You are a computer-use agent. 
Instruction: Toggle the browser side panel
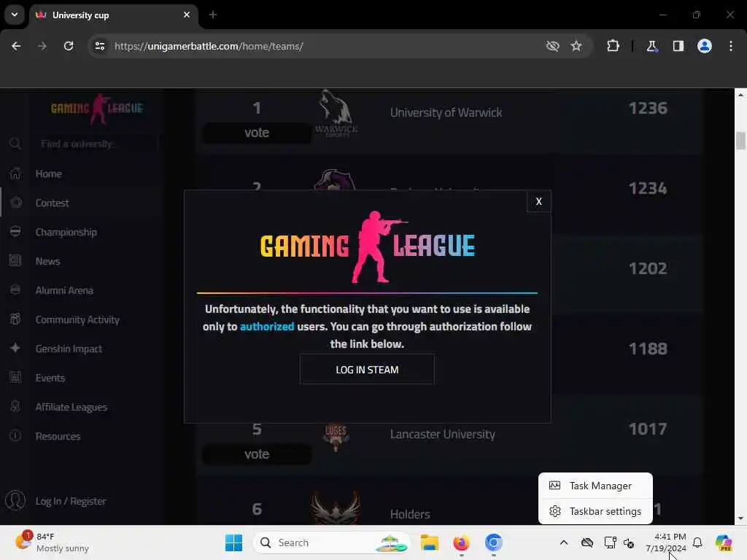point(678,46)
